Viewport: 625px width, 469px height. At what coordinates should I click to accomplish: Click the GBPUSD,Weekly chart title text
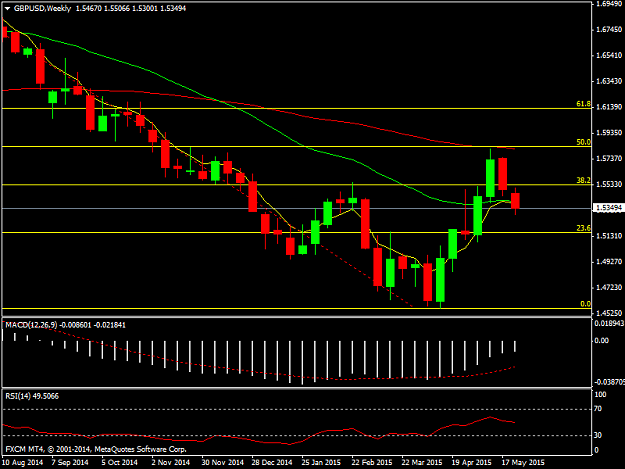pos(42,8)
